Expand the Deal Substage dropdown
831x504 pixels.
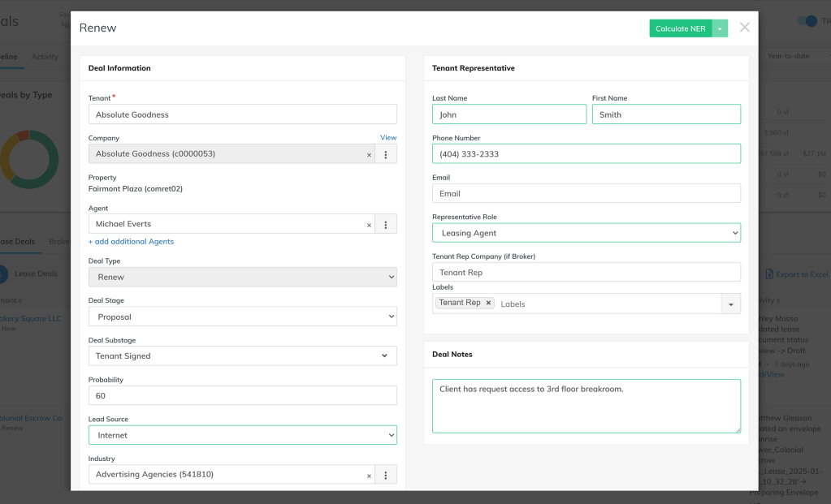coord(242,355)
